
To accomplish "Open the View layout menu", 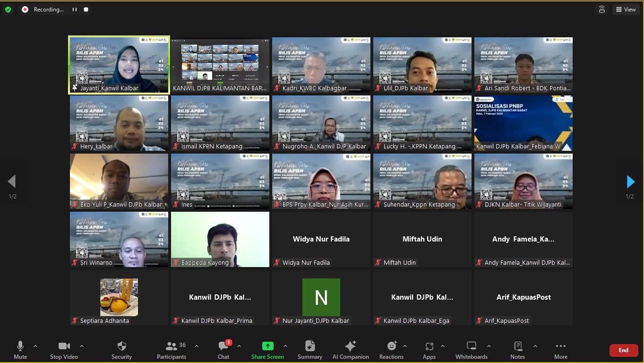I will coord(626,9).
